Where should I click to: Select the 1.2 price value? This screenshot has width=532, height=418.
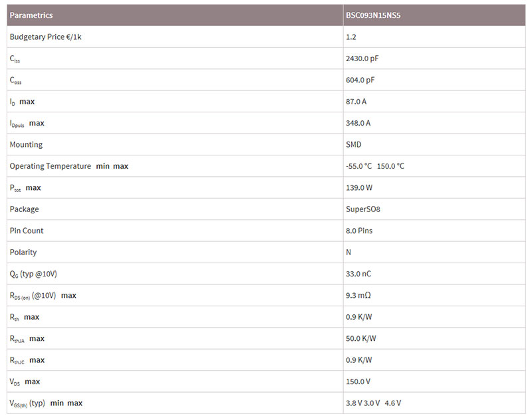[351, 37]
